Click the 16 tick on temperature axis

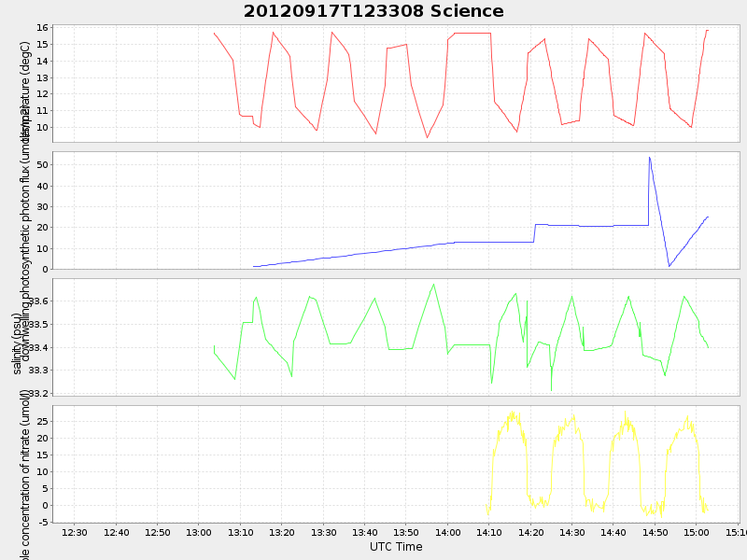42,28
